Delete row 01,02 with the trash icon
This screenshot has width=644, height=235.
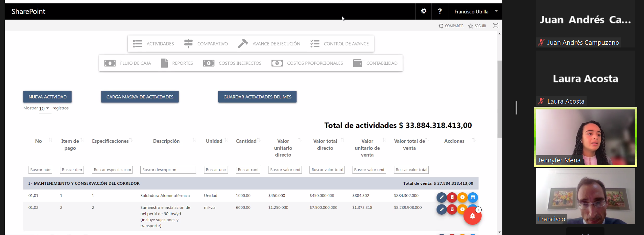coord(452,209)
